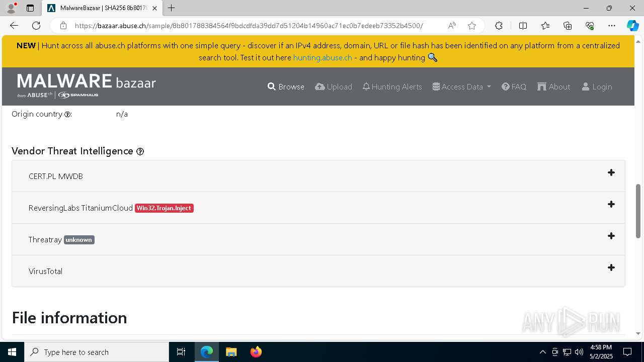
Task: Follow the hunting.abuse.ch link
Action: click(x=323, y=57)
